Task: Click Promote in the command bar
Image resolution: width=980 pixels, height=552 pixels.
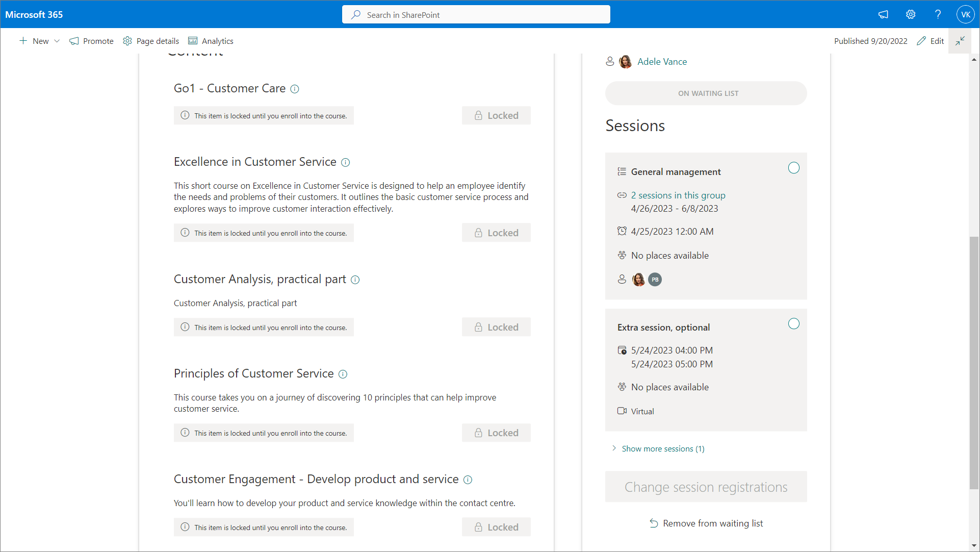Action: [x=91, y=41]
